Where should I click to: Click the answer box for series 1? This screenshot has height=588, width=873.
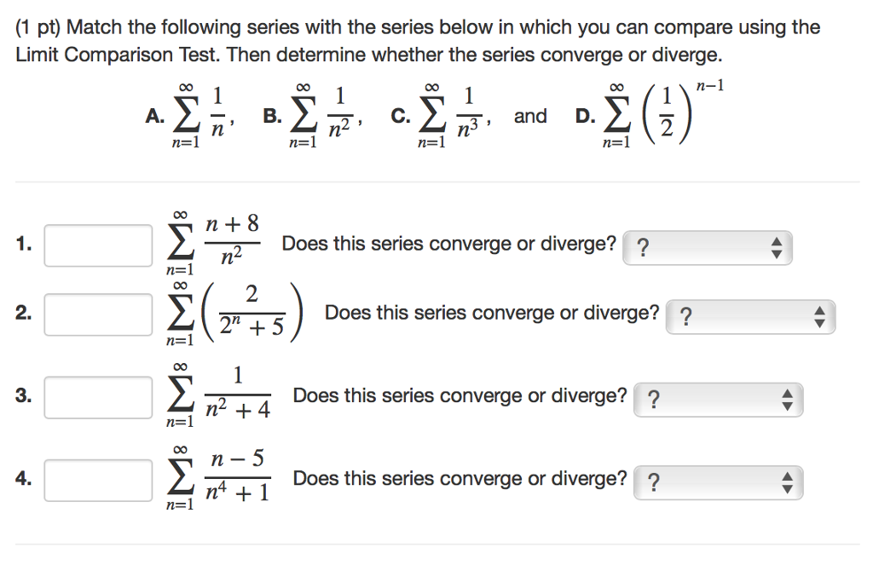97,245
